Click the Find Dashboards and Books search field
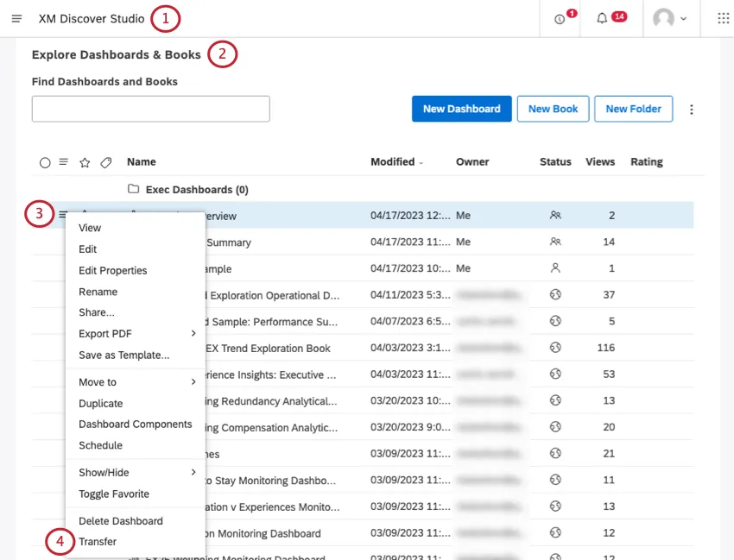The image size is (734, 560). tap(150, 109)
